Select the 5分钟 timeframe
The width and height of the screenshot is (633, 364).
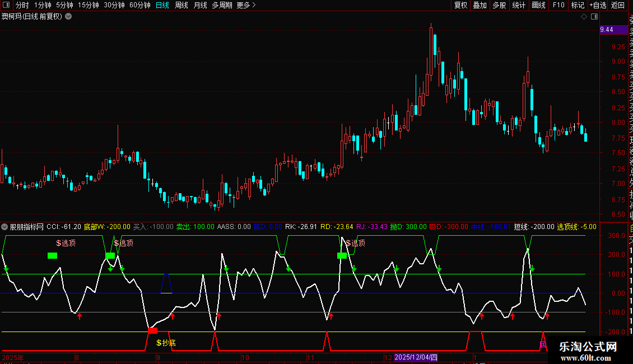pos(64,5)
